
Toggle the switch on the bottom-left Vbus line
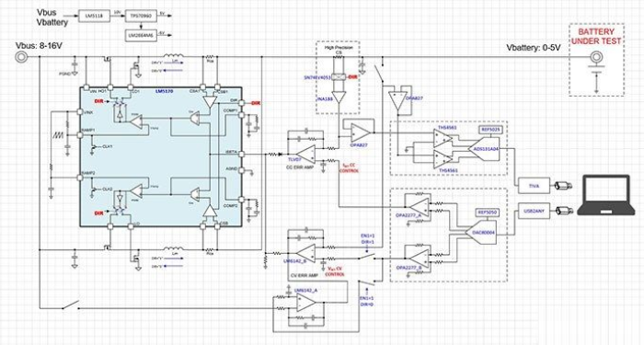point(71,305)
